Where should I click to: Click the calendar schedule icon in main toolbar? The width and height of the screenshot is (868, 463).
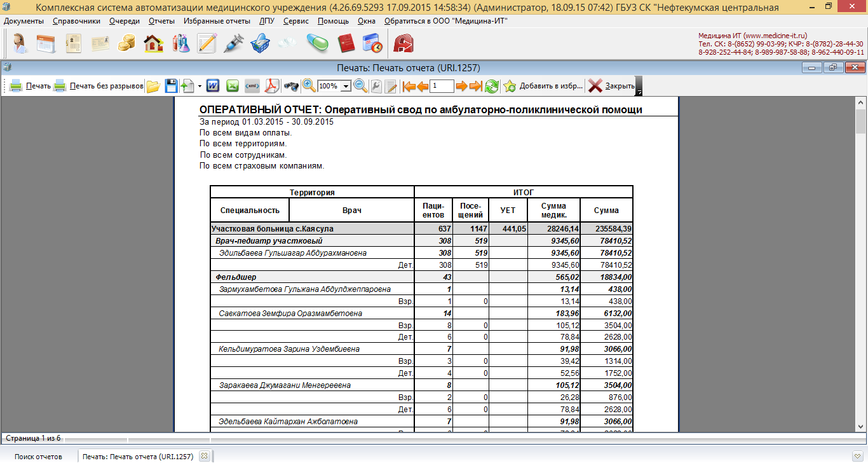click(46, 43)
